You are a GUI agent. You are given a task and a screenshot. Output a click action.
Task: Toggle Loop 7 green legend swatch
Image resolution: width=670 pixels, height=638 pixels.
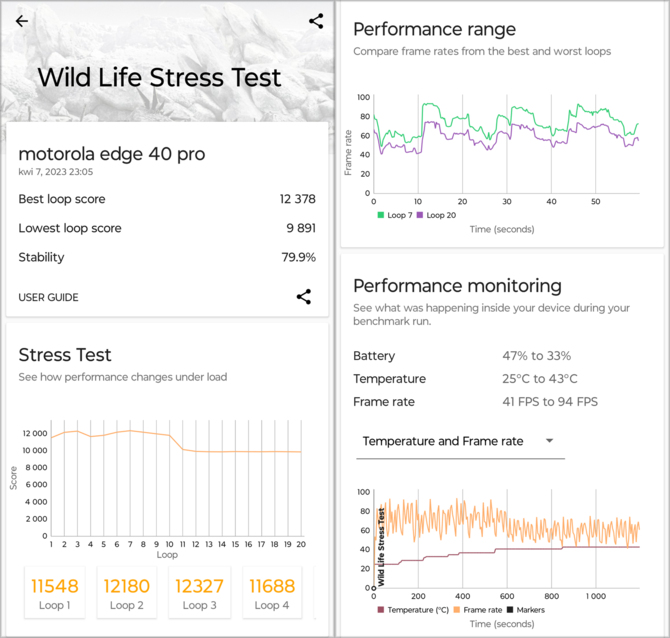click(381, 215)
